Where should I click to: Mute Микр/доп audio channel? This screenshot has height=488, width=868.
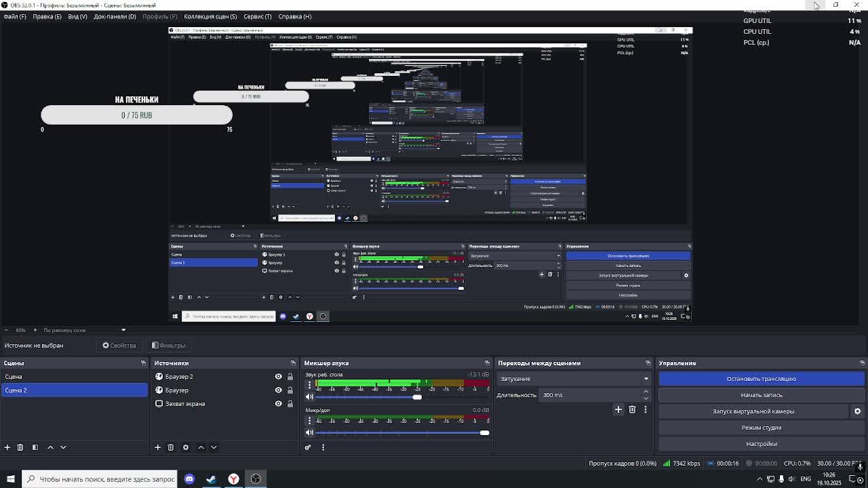tap(310, 432)
